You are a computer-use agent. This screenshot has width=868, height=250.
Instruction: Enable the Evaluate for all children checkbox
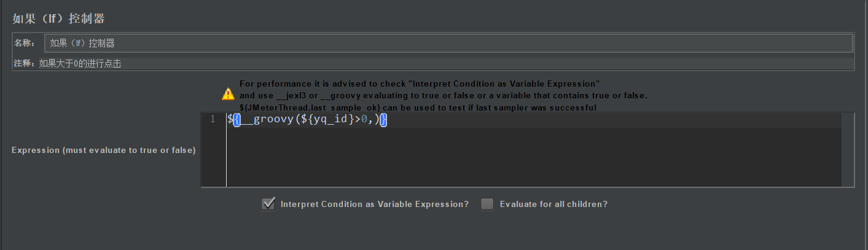[487, 204]
